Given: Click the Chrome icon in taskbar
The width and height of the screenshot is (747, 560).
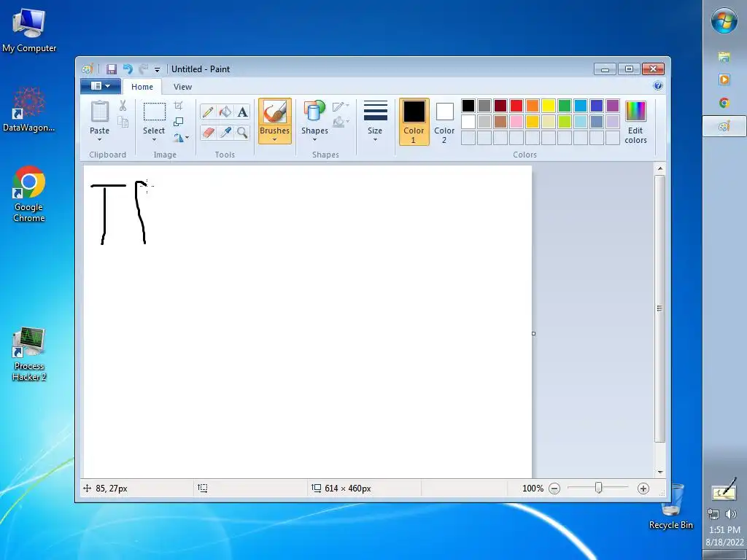Looking at the screenshot, I should coord(724,103).
